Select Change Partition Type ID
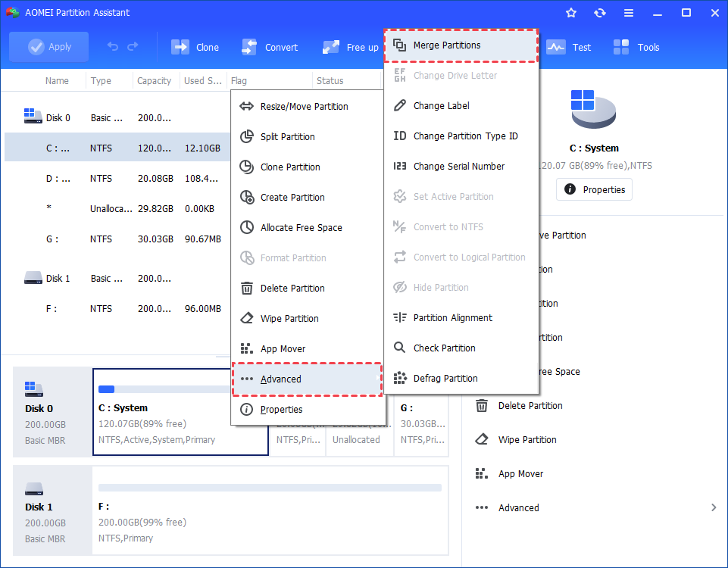This screenshot has width=728, height=568. coord(461,136)
